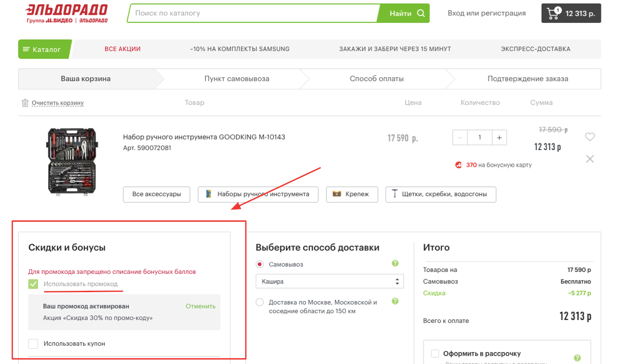
Task: Open ЗАКАЖИ И ЗАБЕРИ ЧЕРЕЗ 15 МИНУТ
Action: point(395,49)
